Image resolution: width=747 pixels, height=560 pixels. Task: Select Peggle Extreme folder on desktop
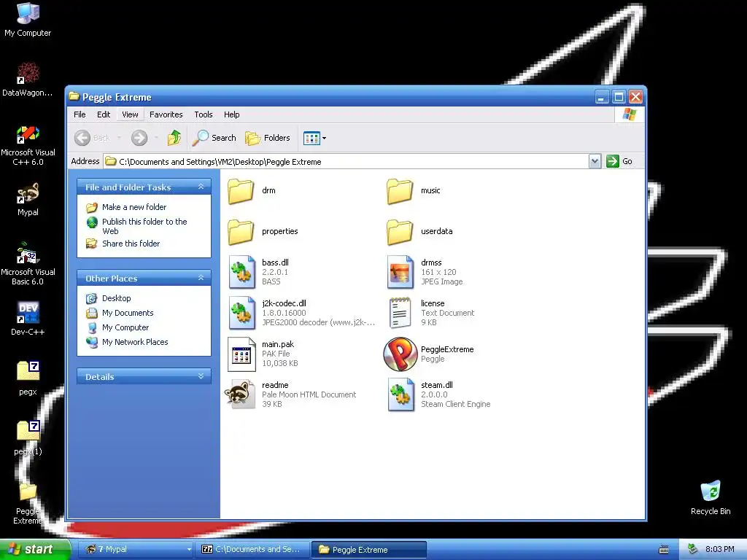28,504
